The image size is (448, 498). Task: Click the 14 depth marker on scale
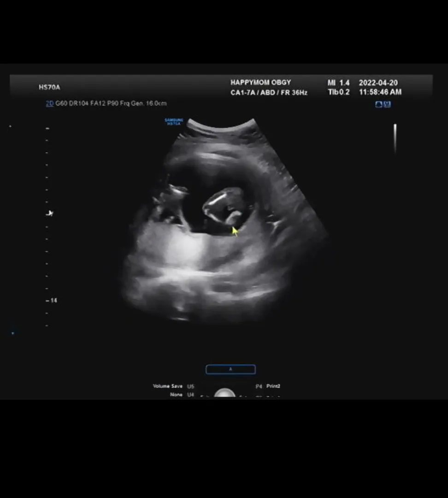pos(52,301)
